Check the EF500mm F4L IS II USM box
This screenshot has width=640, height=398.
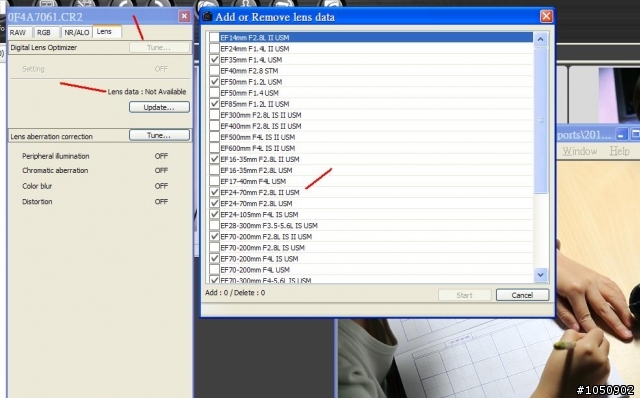214,137
